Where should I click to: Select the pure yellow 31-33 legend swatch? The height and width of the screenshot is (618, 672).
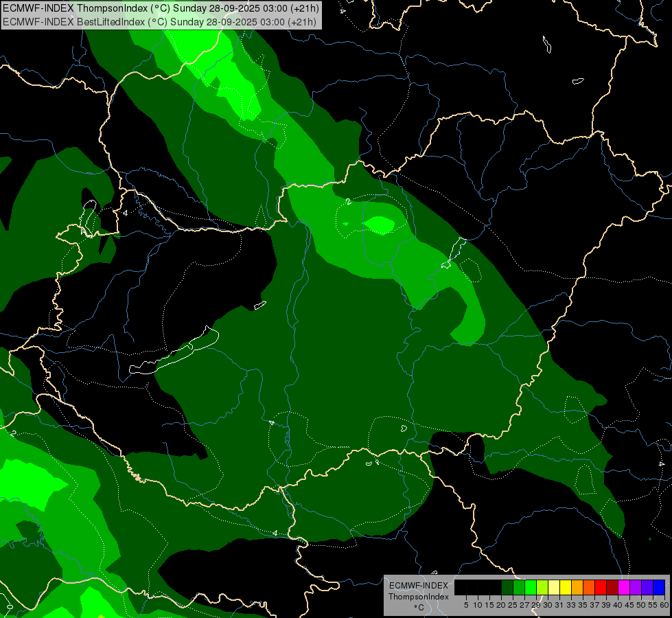click(x=566, y=587)
